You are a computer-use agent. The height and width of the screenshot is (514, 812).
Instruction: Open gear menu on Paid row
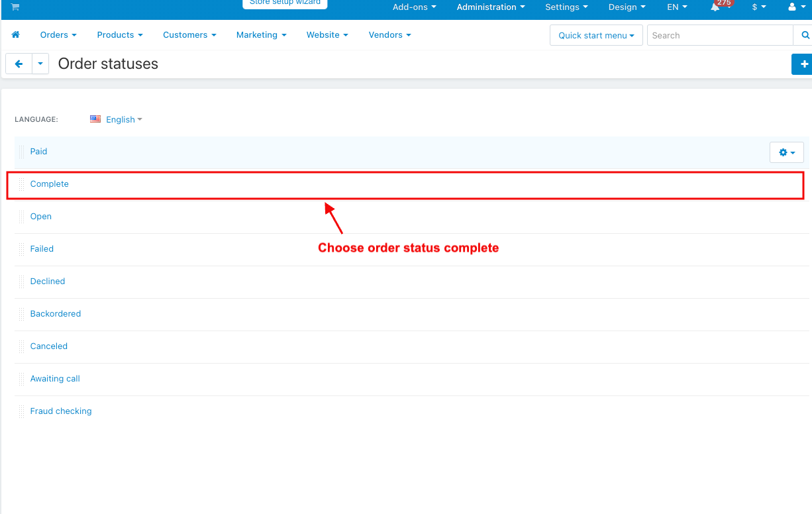tap(786, 152)
